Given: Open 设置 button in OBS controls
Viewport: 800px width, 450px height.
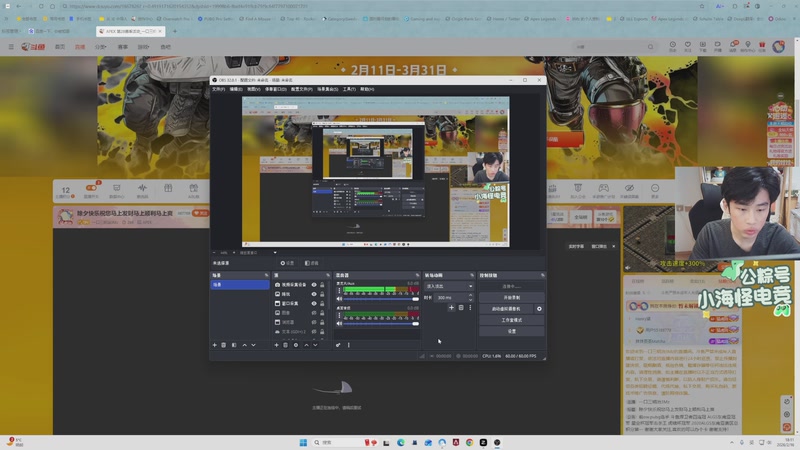Looking at the screenshot, I should (x=512, y=331).
